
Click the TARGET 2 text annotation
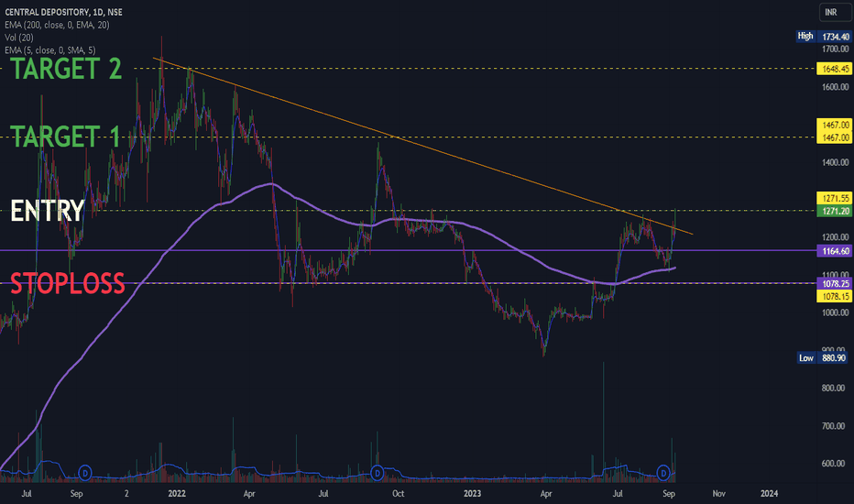coord(66,69)
